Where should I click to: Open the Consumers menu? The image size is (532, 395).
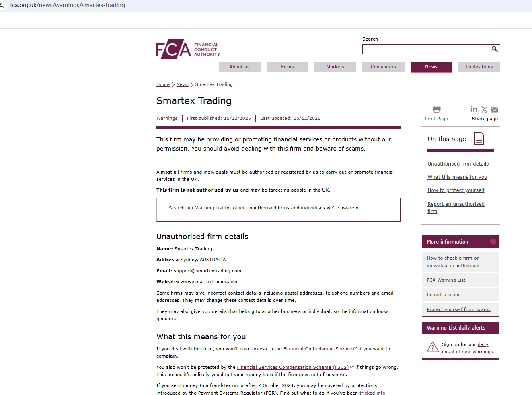click(x=383, y=67)
